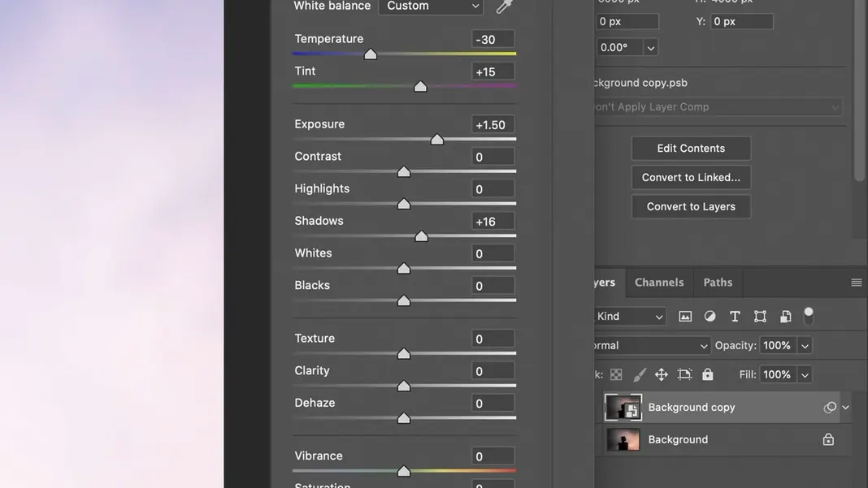Filter layers by pixel layers
Screen dimensions: 868x488
[x=685, y=317]
